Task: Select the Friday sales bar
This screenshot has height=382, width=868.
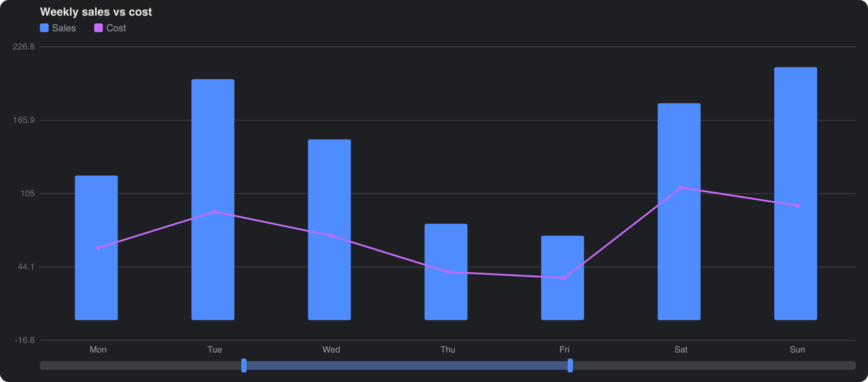Action: pos(562,278)
